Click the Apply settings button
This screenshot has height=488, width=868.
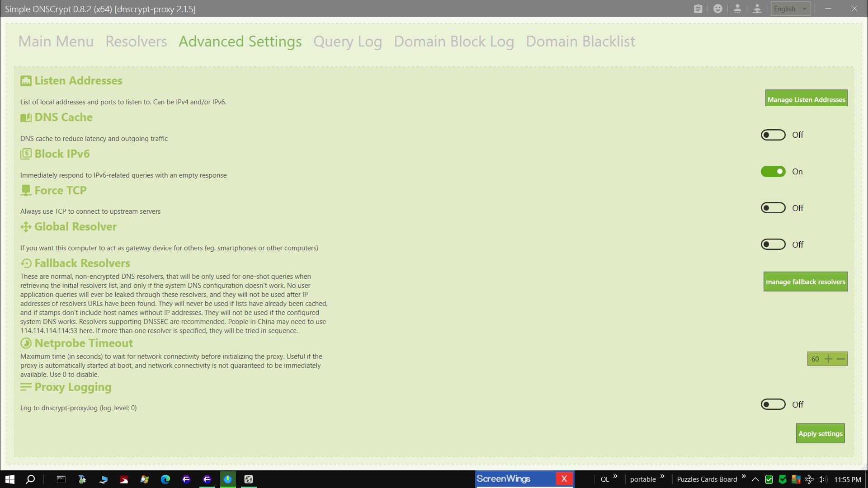(820, 433)
